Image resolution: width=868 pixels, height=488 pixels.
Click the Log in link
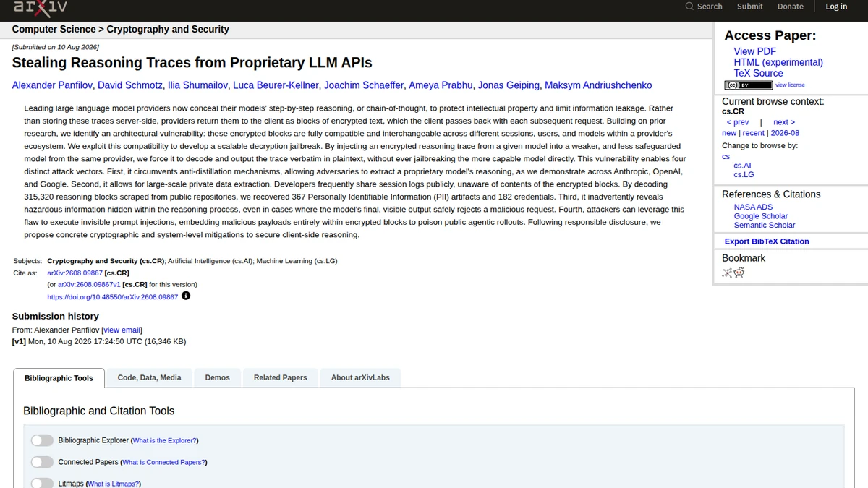click(836, 7)
